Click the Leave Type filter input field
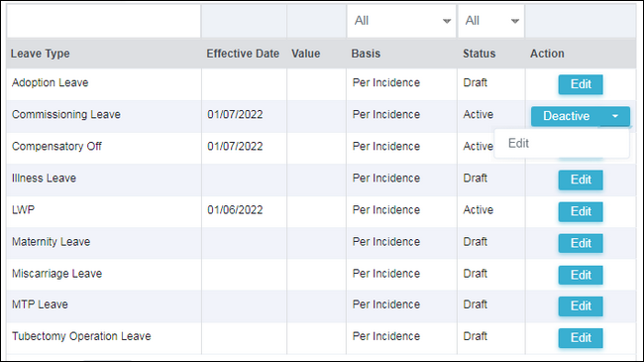The width and height of the screenshot is (644, 362). [103, 21]
